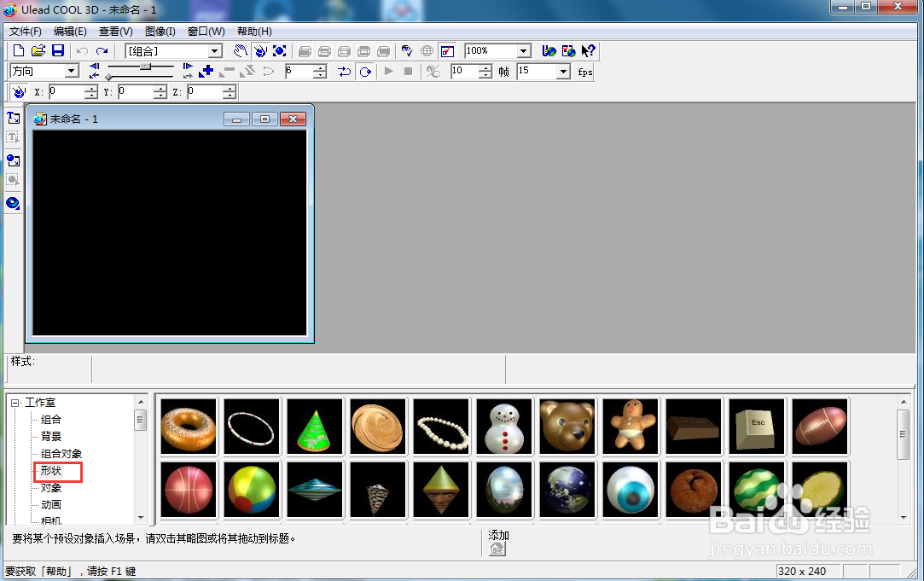Select the Resize object tool
The image size is (924, 581).
279,51
